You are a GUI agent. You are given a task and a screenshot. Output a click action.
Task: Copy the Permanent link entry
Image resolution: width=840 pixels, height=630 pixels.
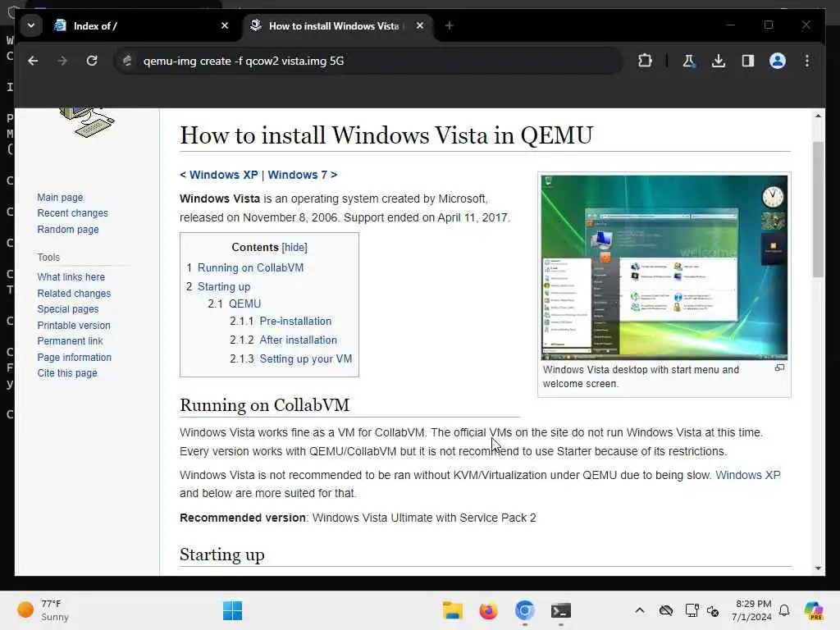pyautogui.click(x=70, y=341)
